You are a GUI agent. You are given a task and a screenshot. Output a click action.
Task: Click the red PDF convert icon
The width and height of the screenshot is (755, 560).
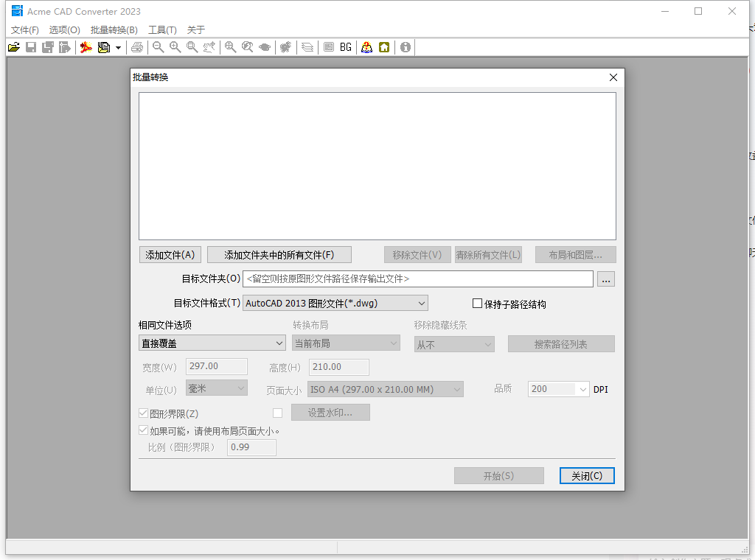[86, 47]
